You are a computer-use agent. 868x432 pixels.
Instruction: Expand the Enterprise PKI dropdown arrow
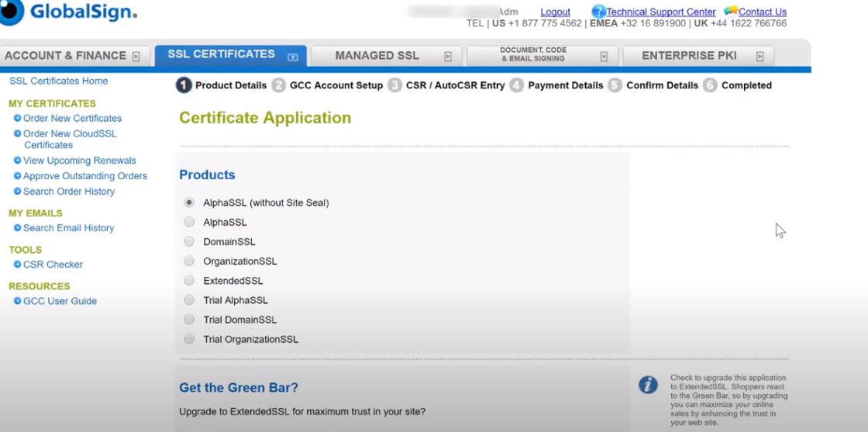(x=760, y=56)
